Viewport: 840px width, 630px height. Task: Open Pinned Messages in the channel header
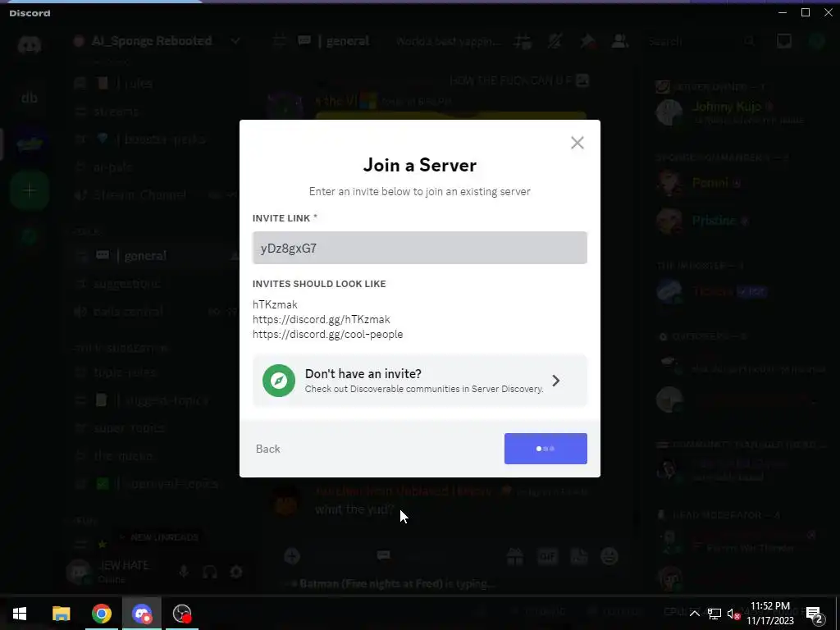587,41
